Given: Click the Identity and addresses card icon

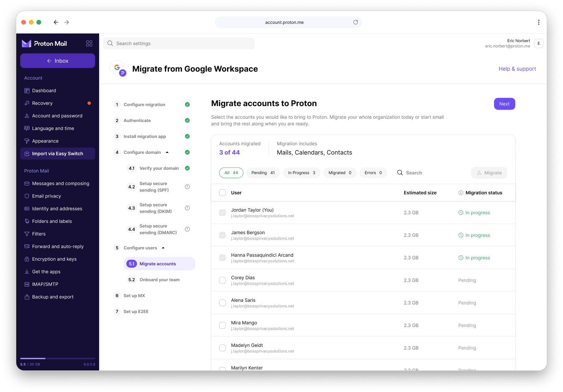Looking at the screenshot, I should (x=27, y=209).
